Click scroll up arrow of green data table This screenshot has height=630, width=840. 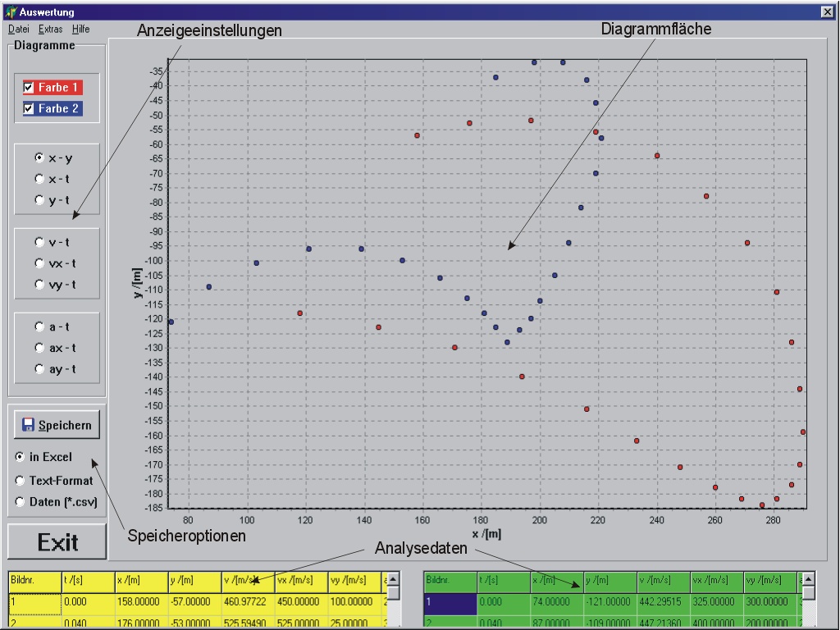click(x=809, y=579)
